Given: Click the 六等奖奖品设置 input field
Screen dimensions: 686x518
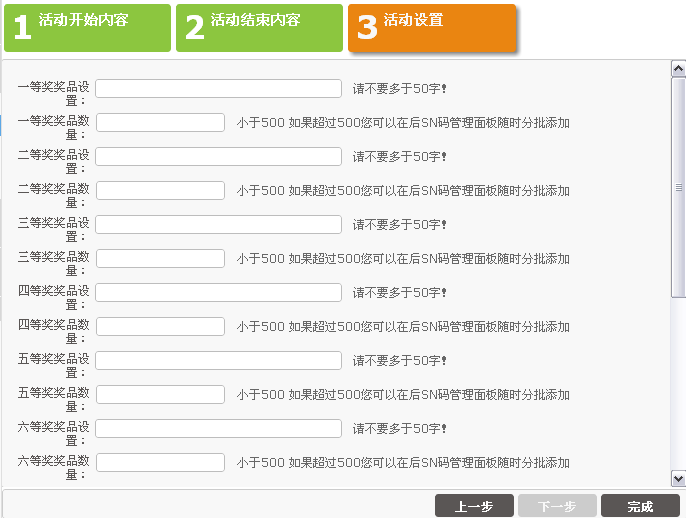Looking at the screenshot, I should click(218, 428).
